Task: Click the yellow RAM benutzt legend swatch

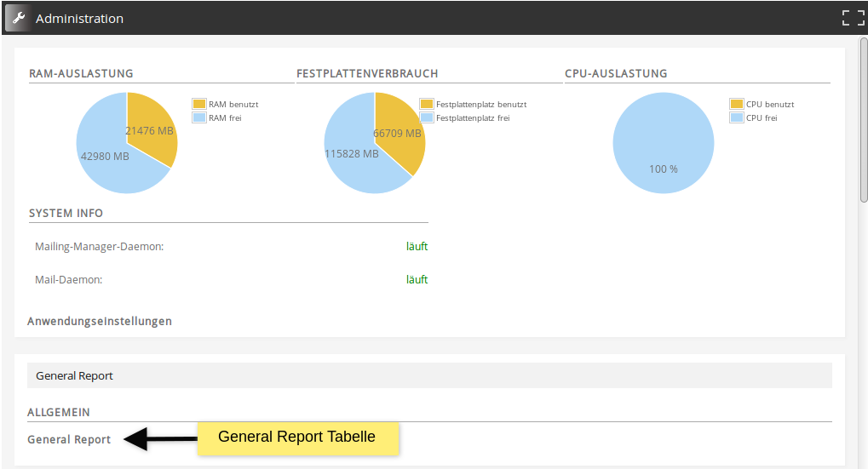Action: point(199,104)
